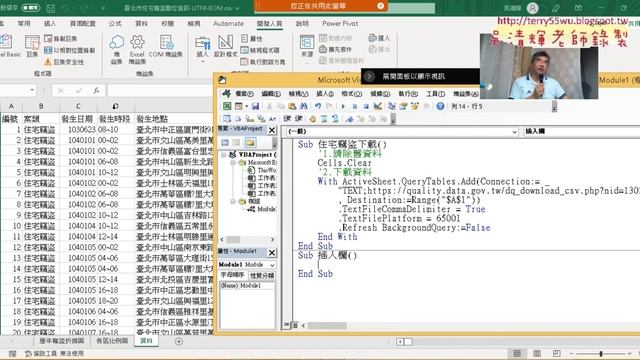640x360 pixels.
Task: Collapse 模組 Modules folder node
Action: pos(233,201)
